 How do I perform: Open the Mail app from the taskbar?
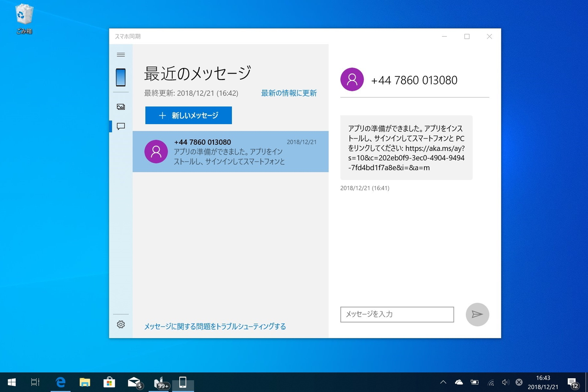(134, 382)
